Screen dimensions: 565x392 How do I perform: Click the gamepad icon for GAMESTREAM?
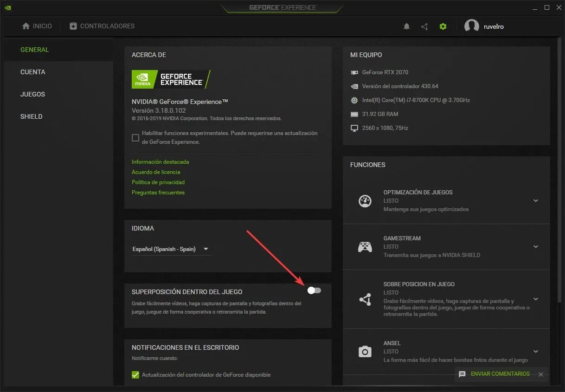(365, 247)
